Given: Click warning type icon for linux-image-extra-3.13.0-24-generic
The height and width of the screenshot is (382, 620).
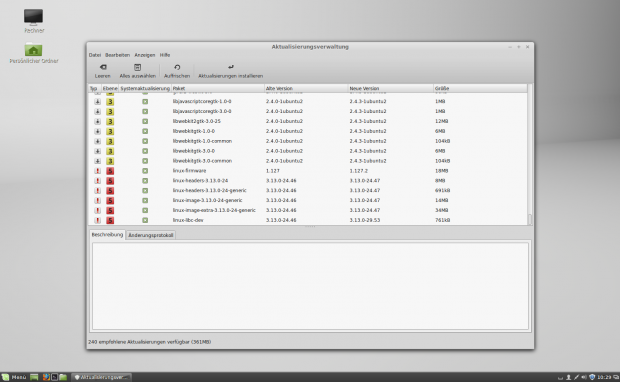Looking at the screenshot, I should [97, 210].
